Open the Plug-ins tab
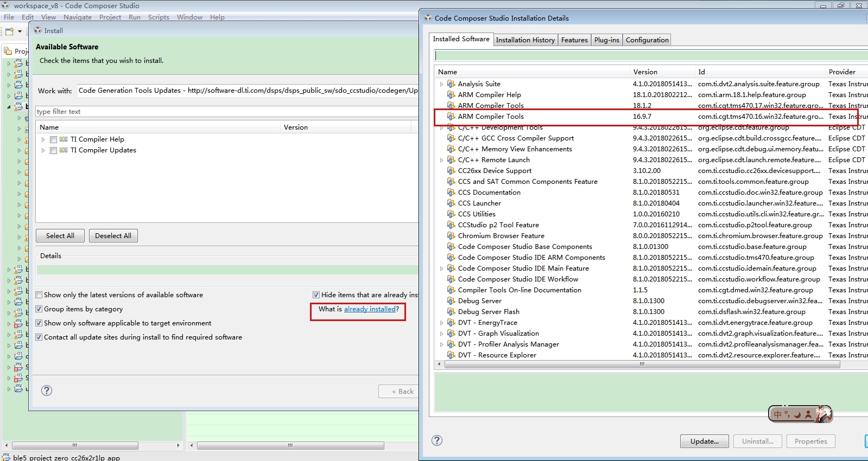The width and height of the screenshot is (868, 461). pyautogui.click(x=606, y=40)
